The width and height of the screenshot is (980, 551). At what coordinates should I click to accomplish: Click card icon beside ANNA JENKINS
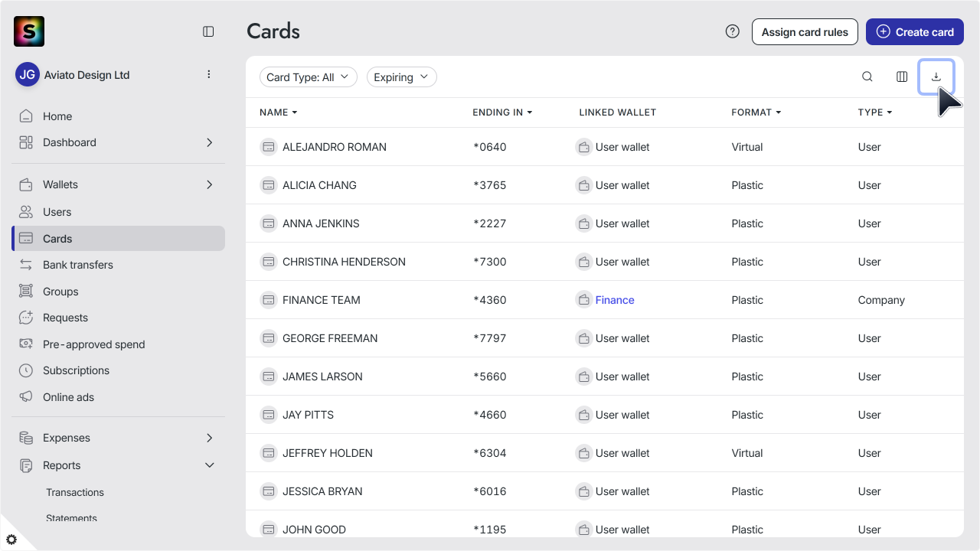point(269,223)
